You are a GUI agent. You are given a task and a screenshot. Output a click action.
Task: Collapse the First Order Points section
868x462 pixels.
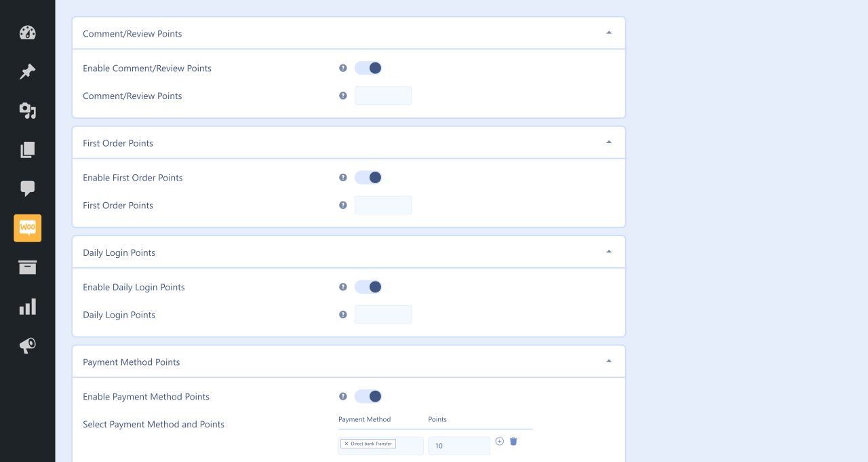click(x=608, y=141)
